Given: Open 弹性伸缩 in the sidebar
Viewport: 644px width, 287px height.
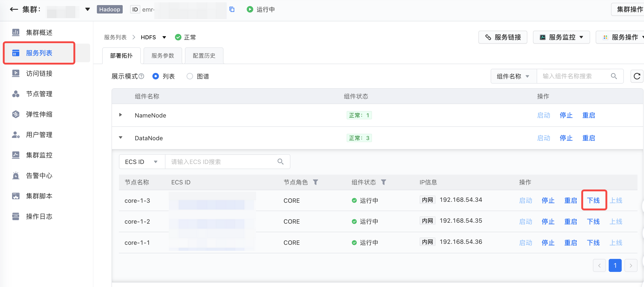Looking at the screenshot, I should tap(39, 114).
